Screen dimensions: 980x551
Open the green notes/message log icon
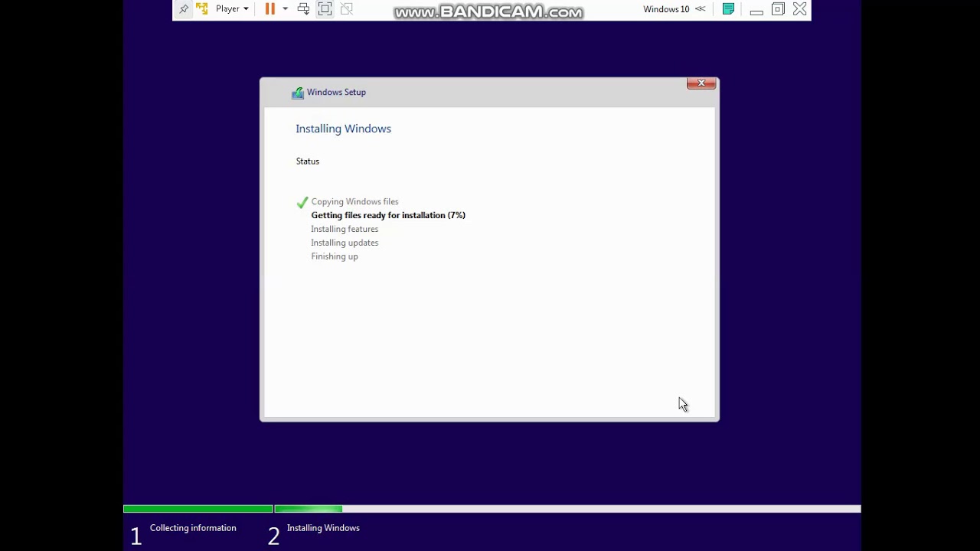pyautogui.click(x=728, y=9)
